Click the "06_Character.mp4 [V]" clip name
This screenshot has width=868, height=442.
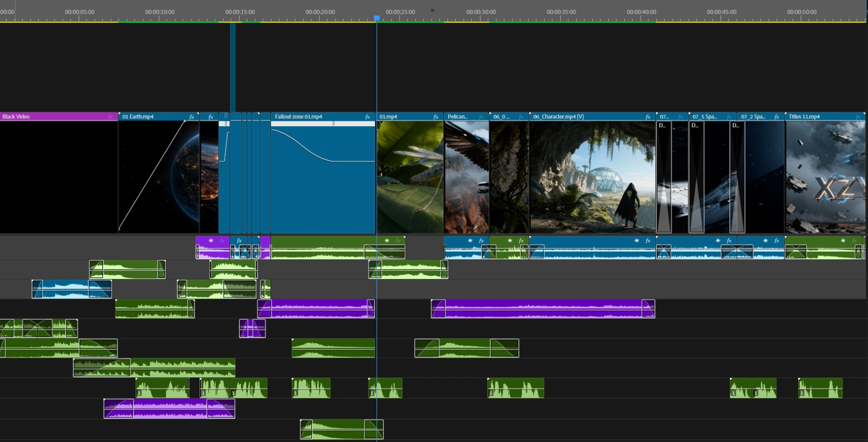click(x=559, y=117)
